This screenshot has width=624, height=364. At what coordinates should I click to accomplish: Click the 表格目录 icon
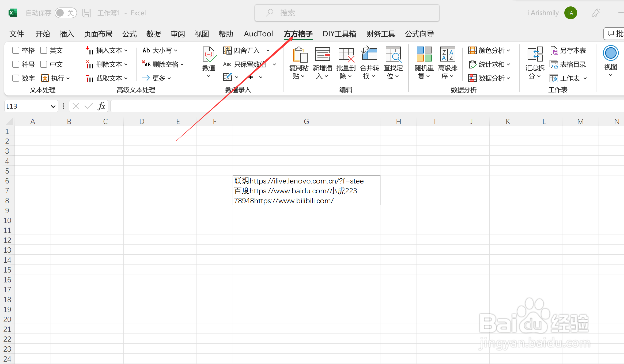point(554,64)
